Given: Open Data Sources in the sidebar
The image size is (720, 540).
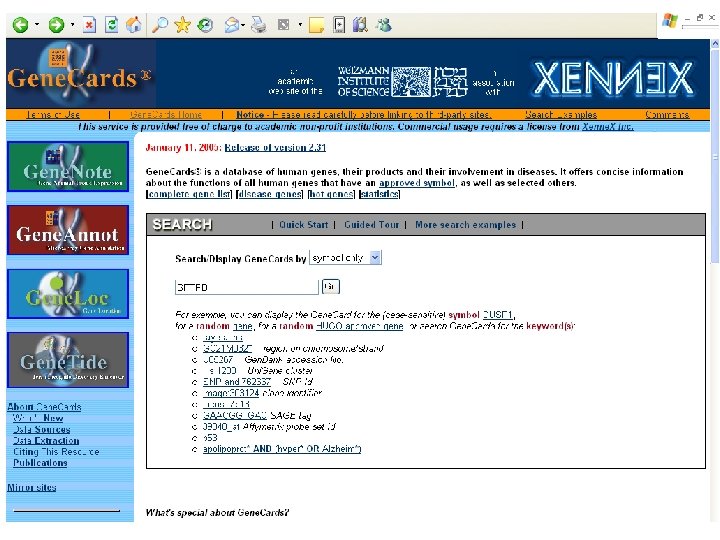Looking at the screenshot, I should 42,430.
